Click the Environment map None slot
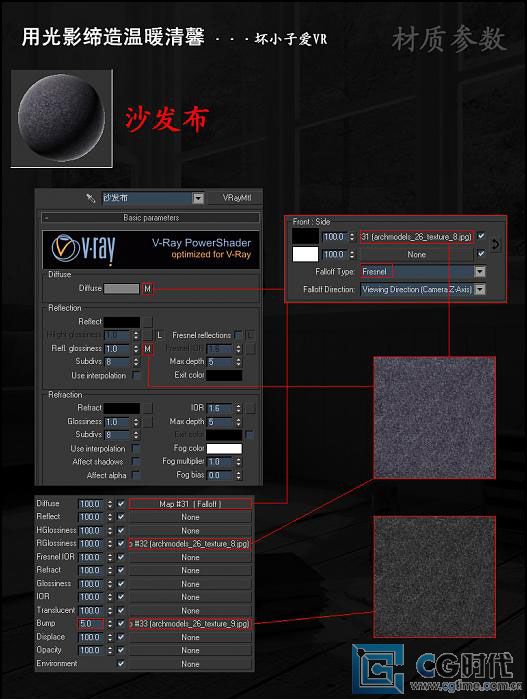The image size is (527, 699). [190, 664]
